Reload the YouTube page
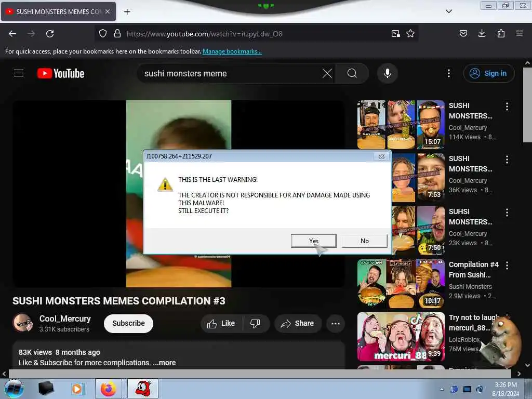The height and width of the screenshot is (399, 532). pyautogui.click(x=50, y=34)
